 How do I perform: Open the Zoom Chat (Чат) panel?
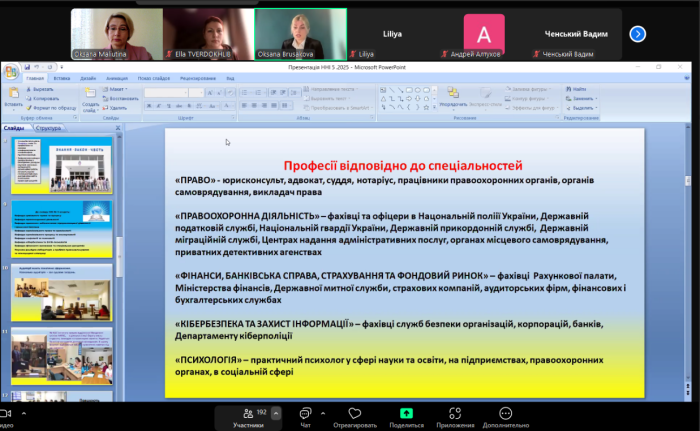tap(306, 415)
